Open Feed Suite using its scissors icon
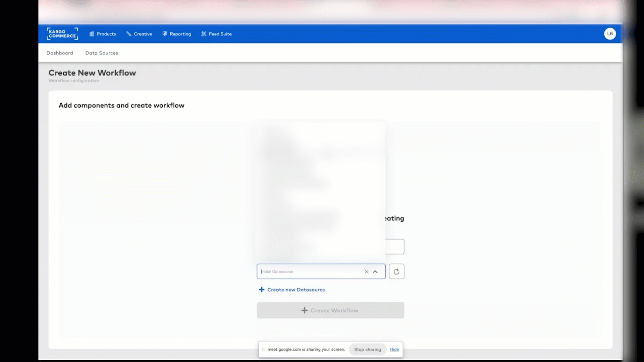This screenshot has height=362, width=644. (x=204, y=34)
